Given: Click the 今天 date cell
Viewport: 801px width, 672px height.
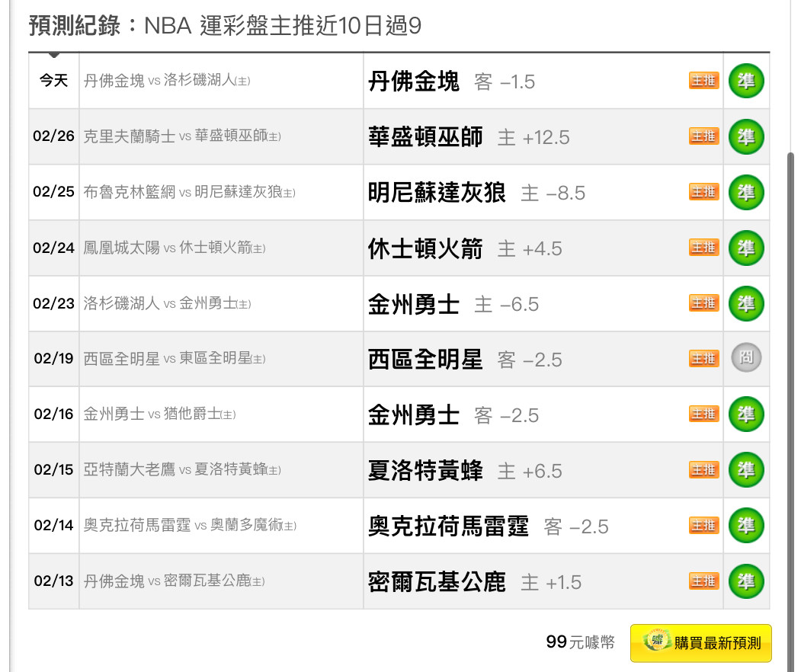Looking at the screenshot, I should [x=53, y=81].
